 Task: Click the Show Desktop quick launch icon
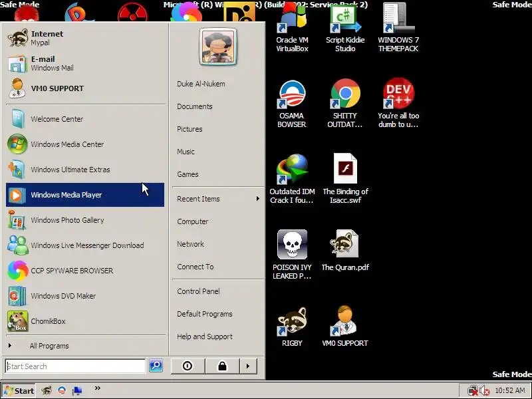pos(77,391)
